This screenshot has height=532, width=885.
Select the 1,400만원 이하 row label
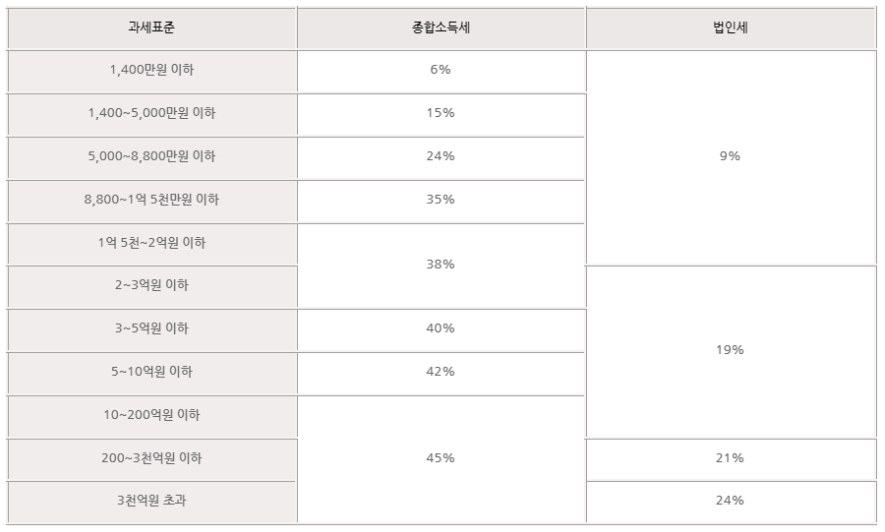click(152, 71)
